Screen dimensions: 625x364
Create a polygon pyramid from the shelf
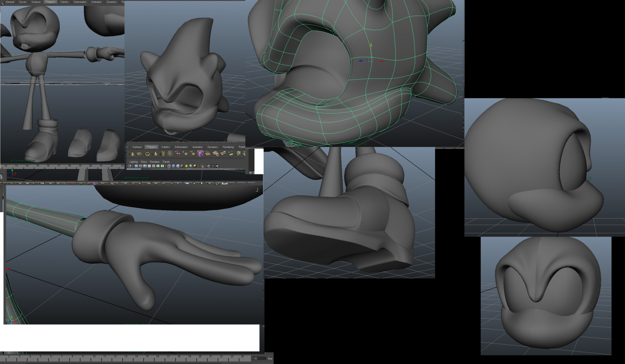[155, 154]
